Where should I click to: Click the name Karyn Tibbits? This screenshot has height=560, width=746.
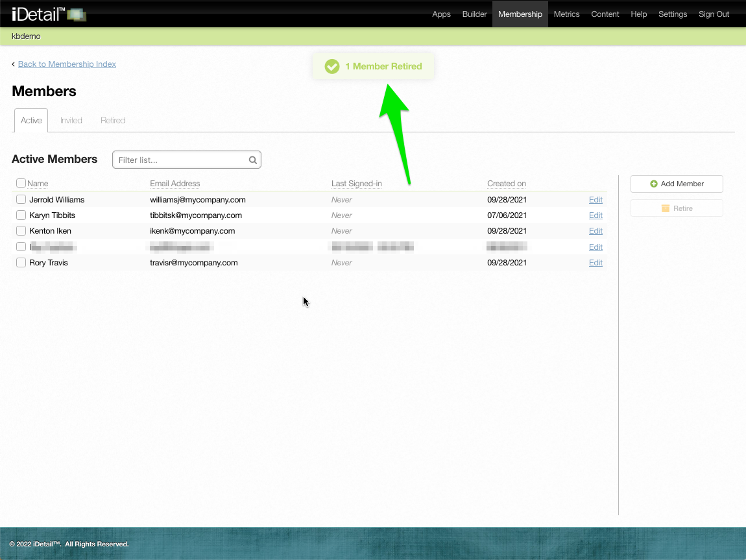point(52,215)
